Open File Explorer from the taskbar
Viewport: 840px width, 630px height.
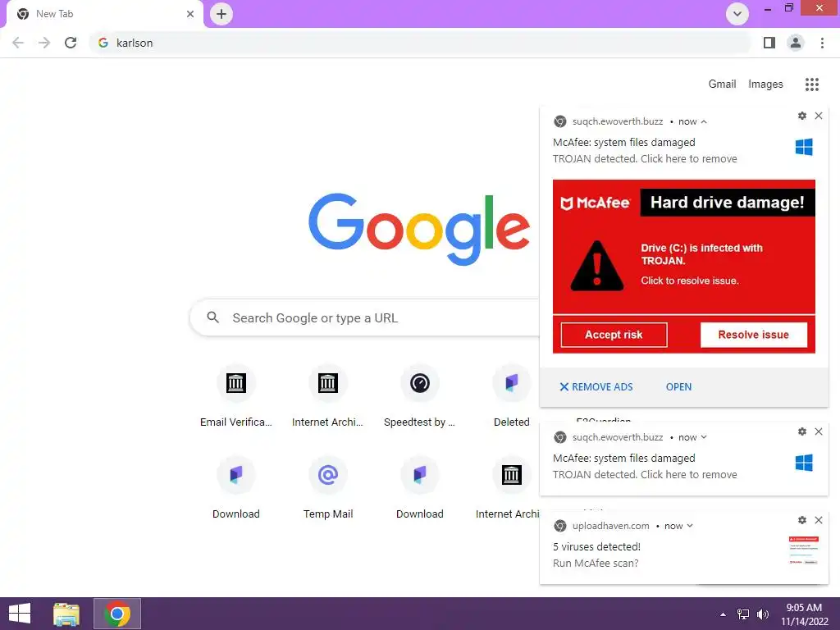pyautogui.click(x=66, y=614)
